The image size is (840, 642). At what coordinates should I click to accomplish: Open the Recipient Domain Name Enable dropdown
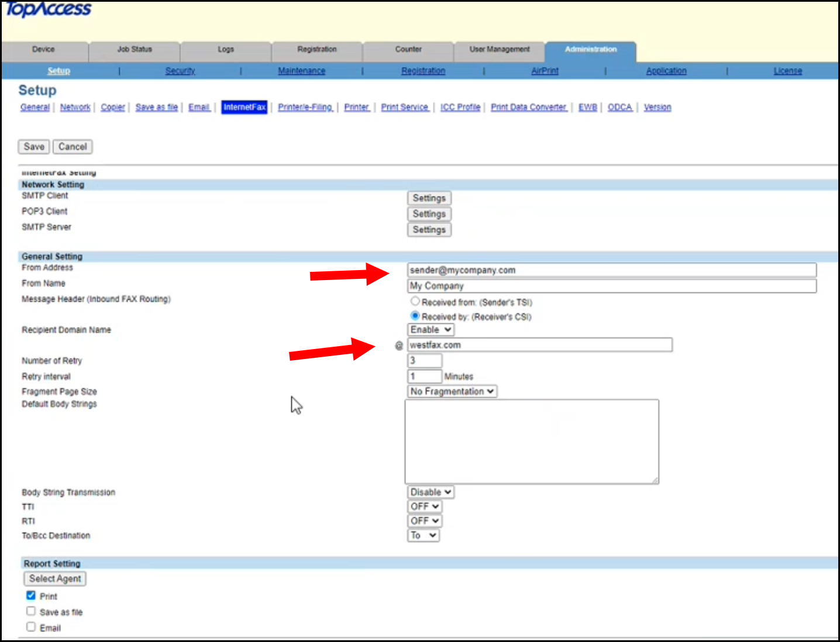coord(430,329)
